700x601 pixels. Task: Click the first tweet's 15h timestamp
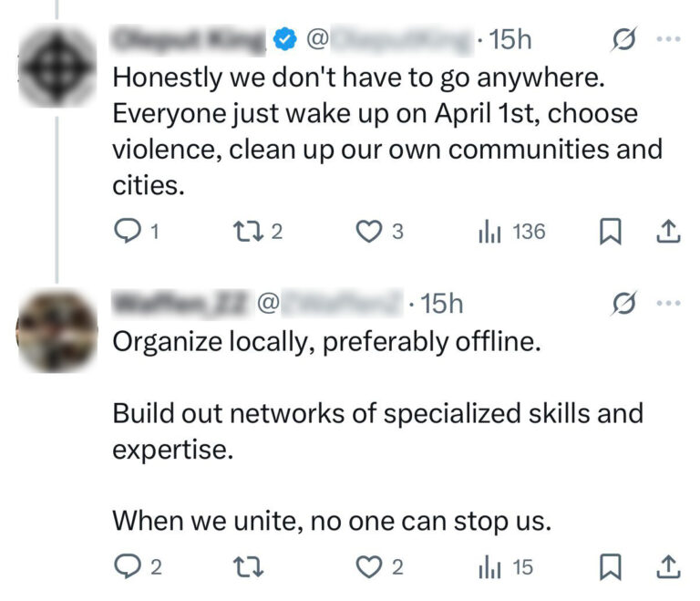510,41
